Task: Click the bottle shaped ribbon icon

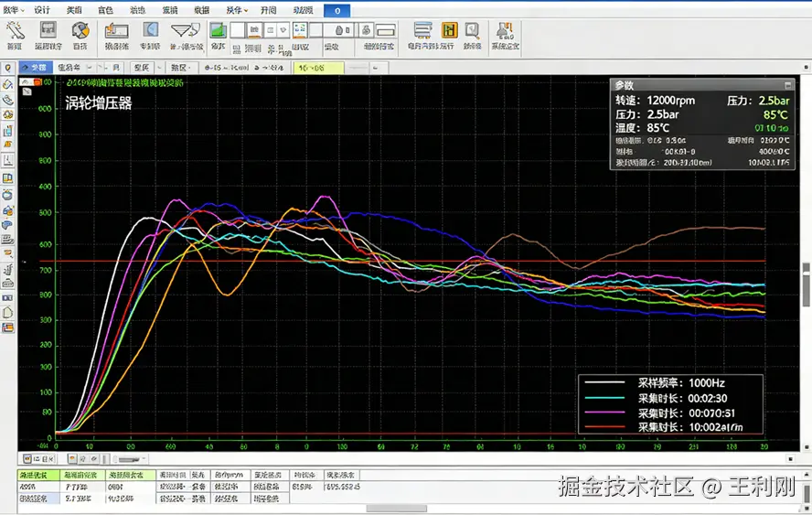Action: 340,30
